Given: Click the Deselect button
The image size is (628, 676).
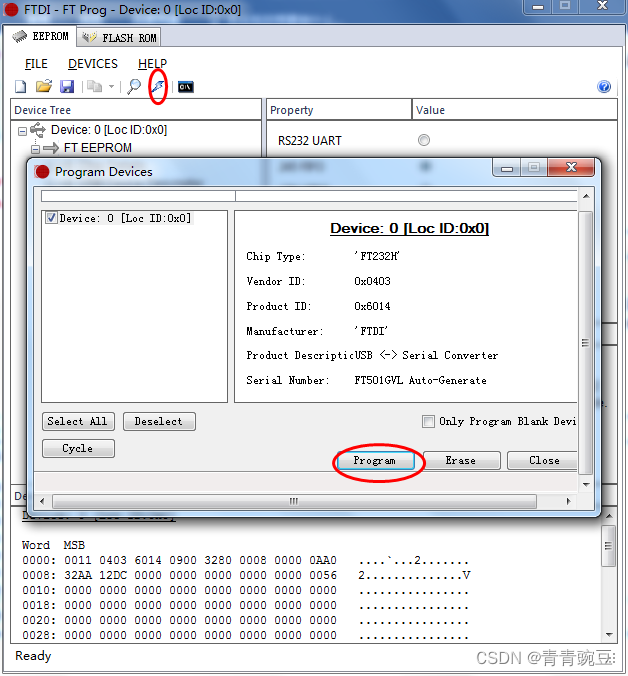Looking at the screenshot, I should 159,421.
